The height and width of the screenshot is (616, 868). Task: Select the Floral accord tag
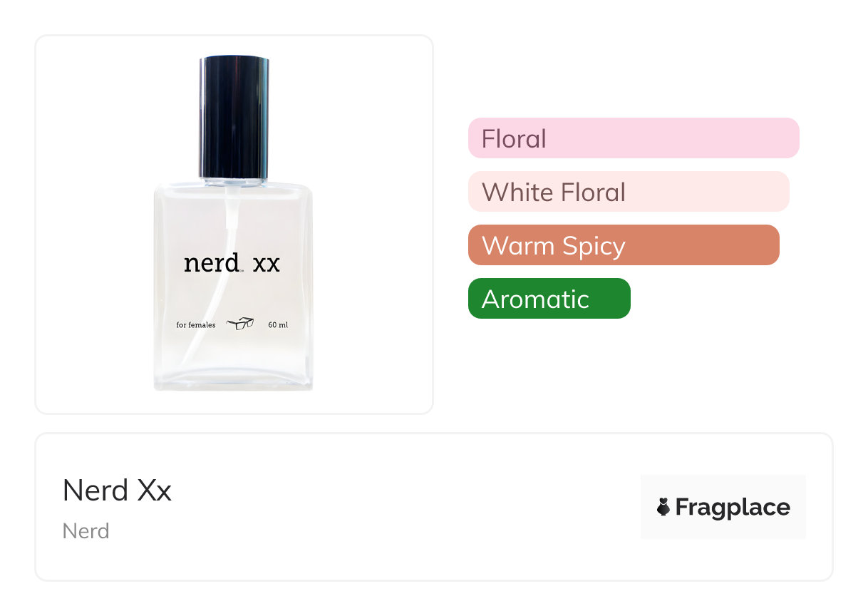click(633, 138)
